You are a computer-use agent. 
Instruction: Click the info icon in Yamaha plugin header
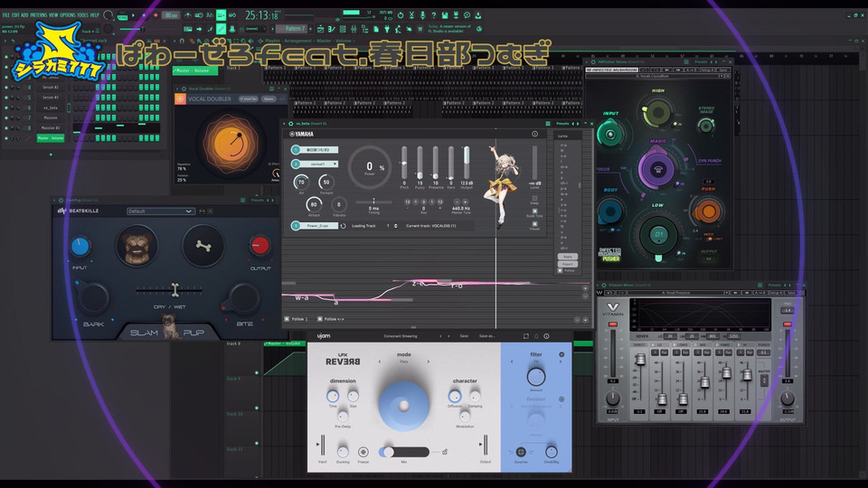[534, 134]
